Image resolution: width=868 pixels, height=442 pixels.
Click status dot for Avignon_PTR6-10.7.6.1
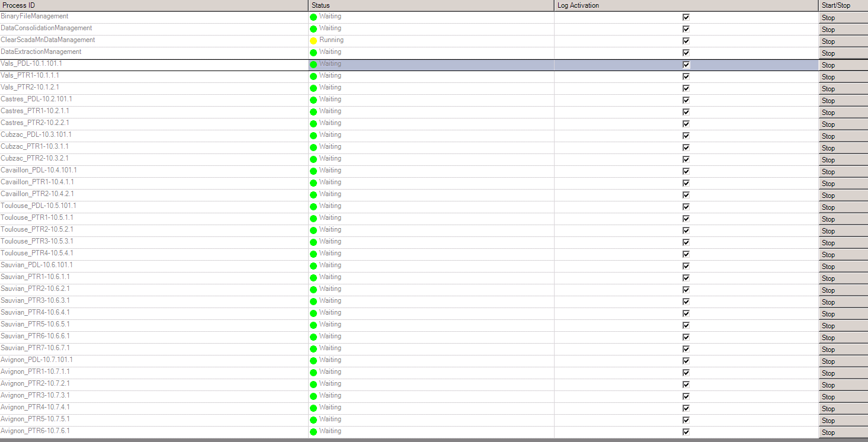(313, 432)
